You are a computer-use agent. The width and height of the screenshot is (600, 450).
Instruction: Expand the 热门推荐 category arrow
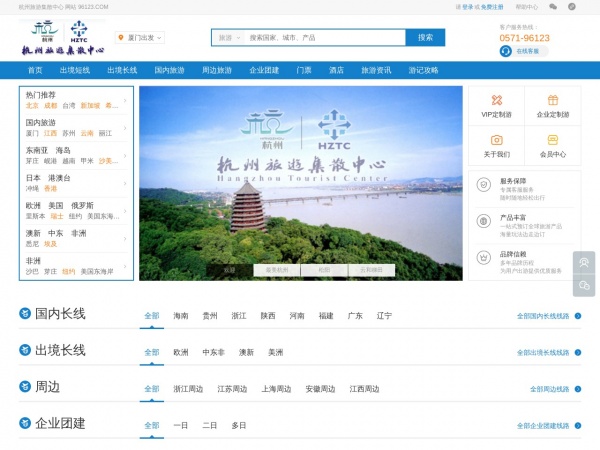[125, 101]
